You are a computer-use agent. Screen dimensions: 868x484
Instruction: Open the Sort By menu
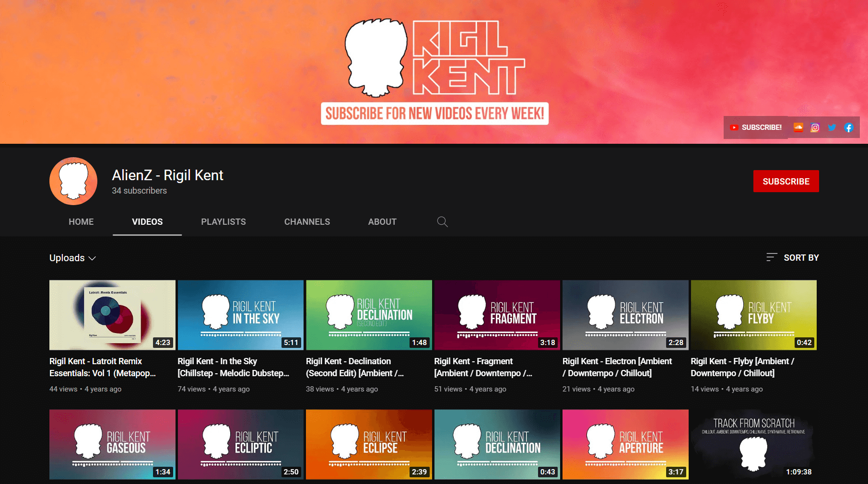click(792, 257)
